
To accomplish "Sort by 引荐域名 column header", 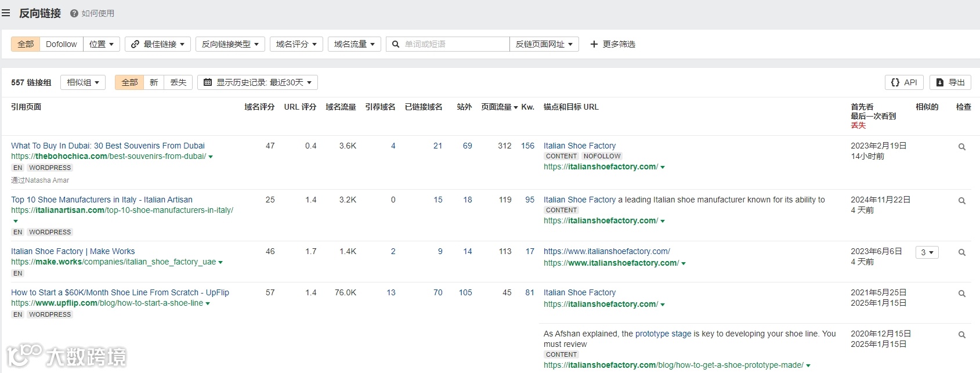I will (x=380, y=107).
